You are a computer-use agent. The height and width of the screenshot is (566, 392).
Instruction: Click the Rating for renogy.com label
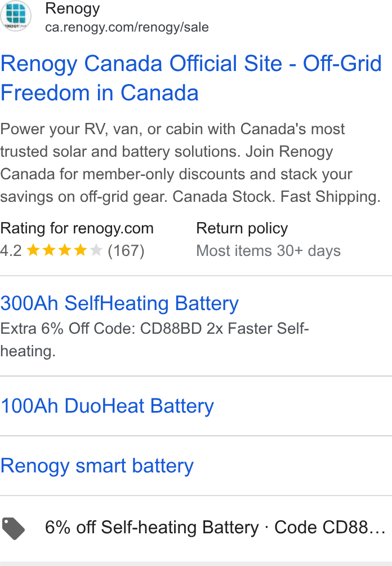click(x=77, y=228)
